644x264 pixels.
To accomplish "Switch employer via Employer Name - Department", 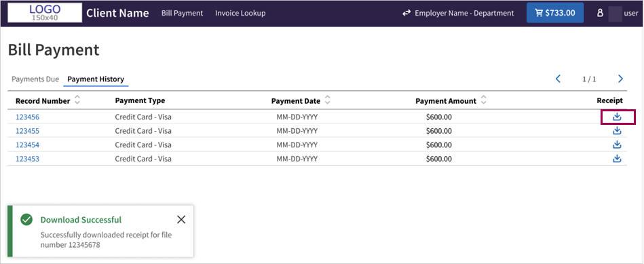I will [458, 13].
